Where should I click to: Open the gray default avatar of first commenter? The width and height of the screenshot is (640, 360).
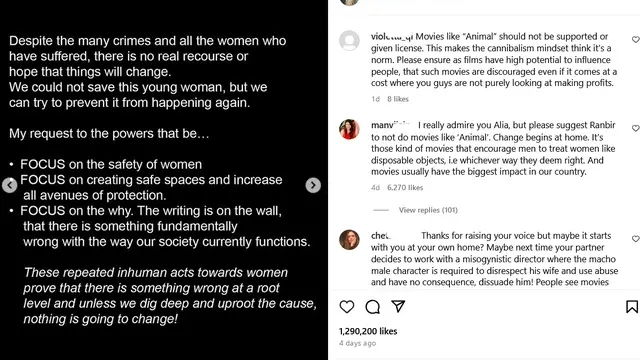(x=349, y=40)
